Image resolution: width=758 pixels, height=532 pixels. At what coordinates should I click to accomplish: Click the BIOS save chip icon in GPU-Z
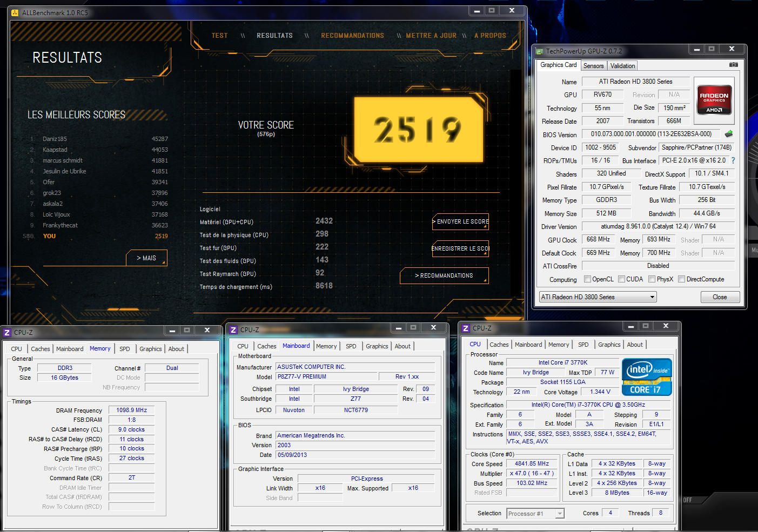(729, 134)
